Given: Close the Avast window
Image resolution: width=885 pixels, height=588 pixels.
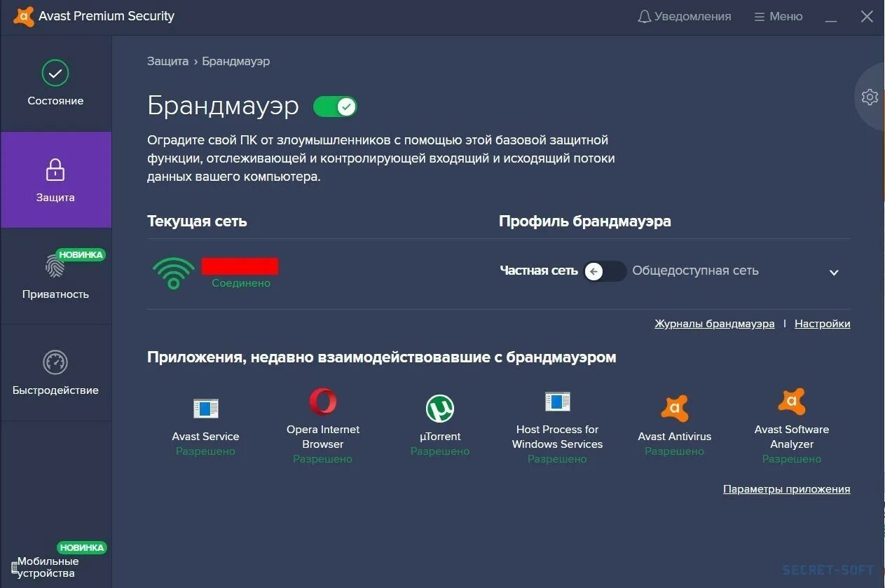Looking at the screenshot, I should click(x=867, y=16).
